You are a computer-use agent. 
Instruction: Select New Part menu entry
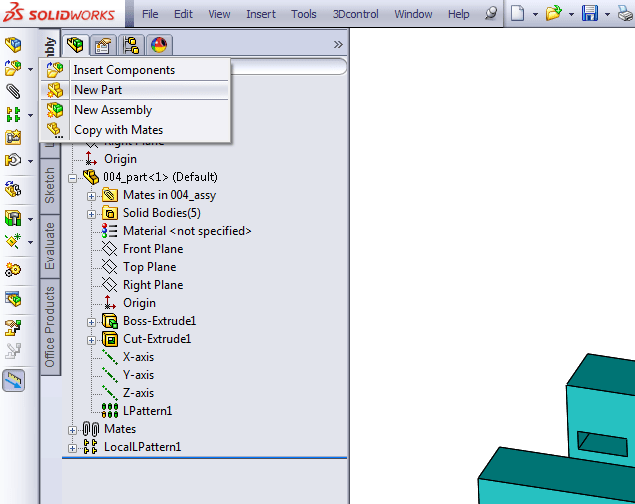coord(136,90)
